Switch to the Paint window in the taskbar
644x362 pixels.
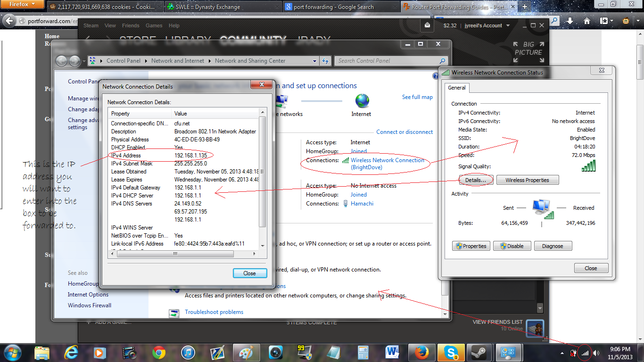247,352
